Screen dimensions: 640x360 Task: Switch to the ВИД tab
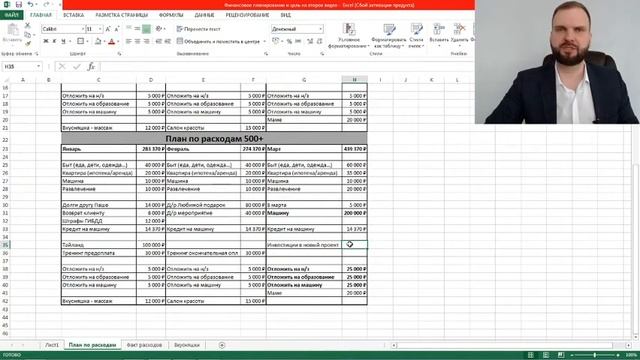(286, 15)
